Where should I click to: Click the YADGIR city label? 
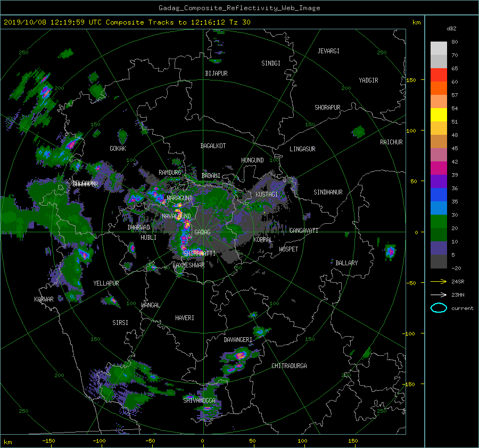click(368, 80)
